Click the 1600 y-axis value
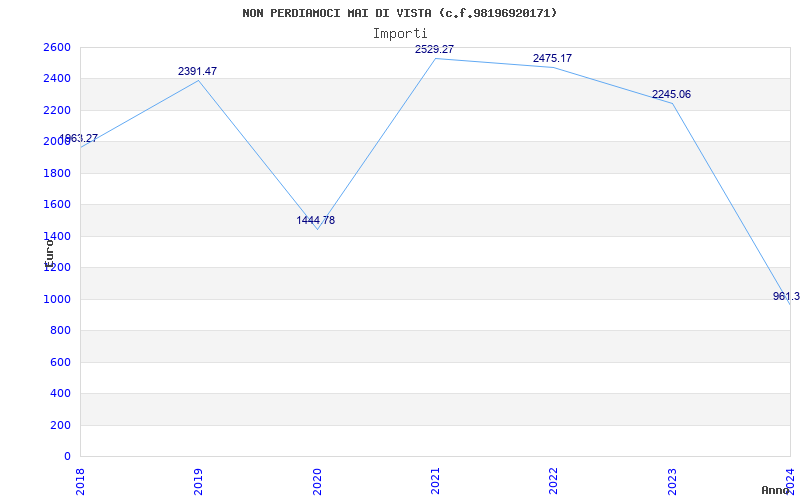Screen dimensions: 800x500 [57, 205]
